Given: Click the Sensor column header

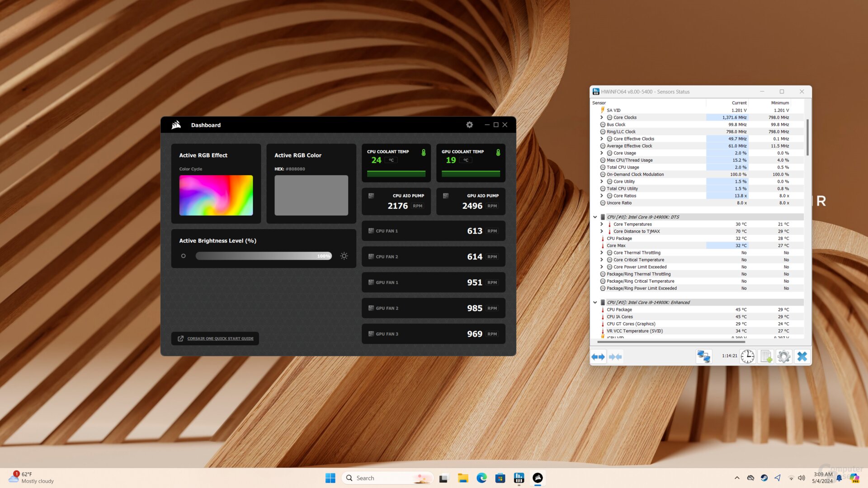Looking at the screenshot, I should click(648, 103).
